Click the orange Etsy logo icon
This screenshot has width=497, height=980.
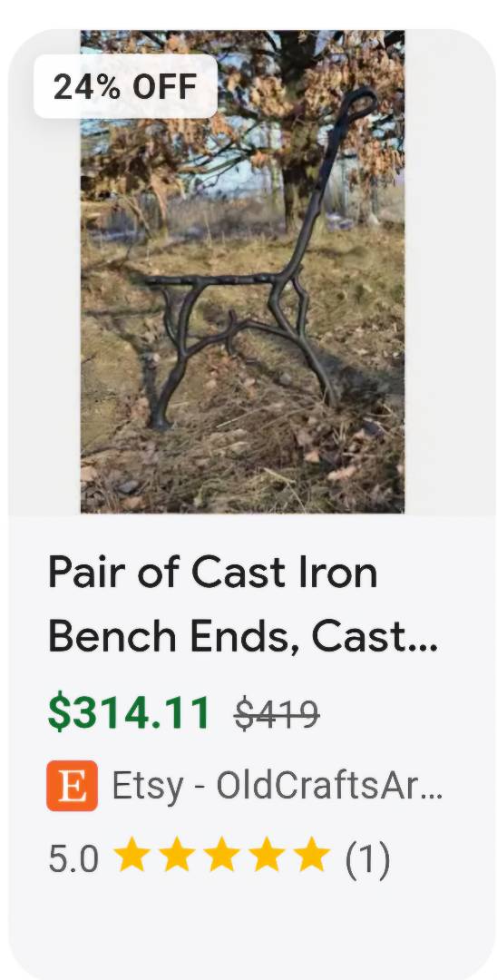72,786
